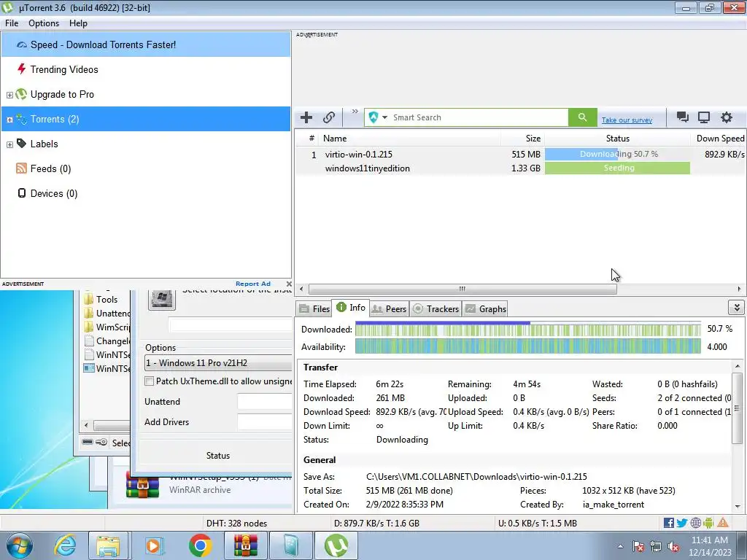Click the muted volume tray icon
This screenshot has height=560, width=747.
coord(673,547)
